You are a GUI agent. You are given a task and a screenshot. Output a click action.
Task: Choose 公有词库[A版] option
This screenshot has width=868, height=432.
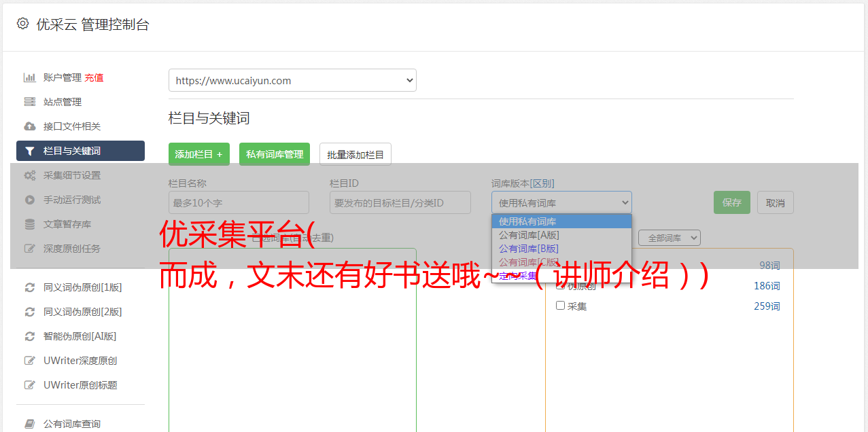click(x=561, y=235)
